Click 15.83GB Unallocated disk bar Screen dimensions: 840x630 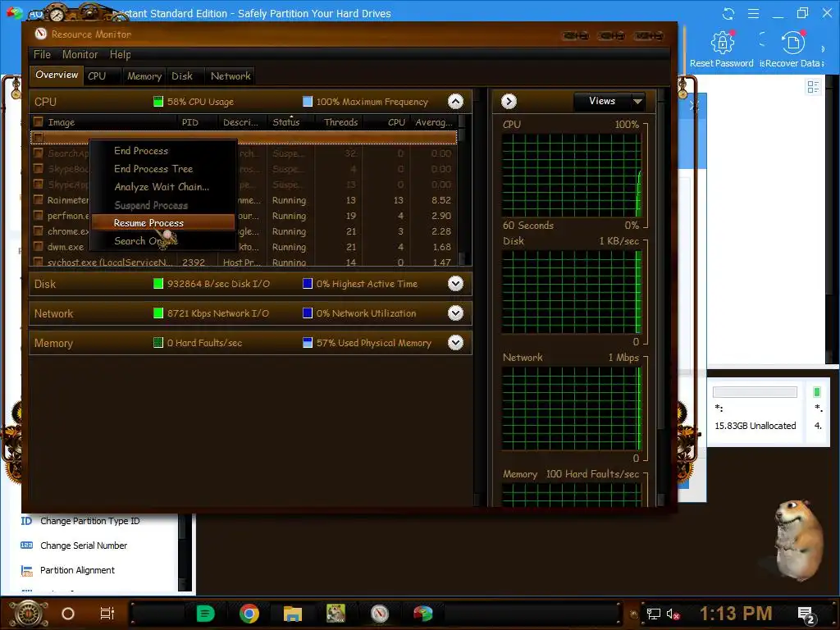pyautogui.click(x=755, y=392)
